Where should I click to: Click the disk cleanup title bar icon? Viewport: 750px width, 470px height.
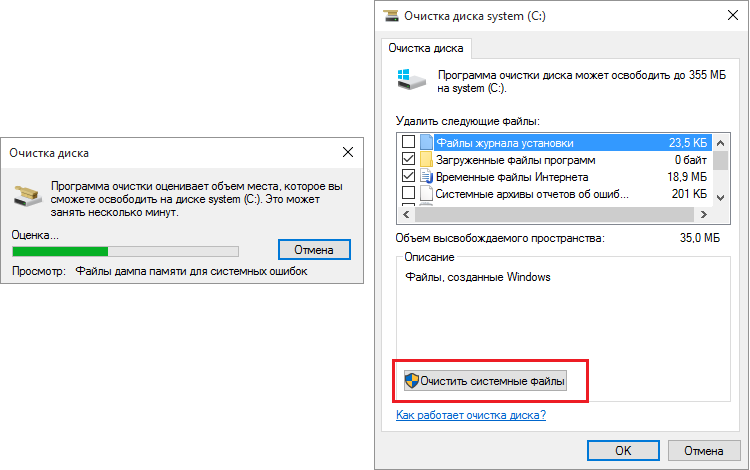[391, 16]
